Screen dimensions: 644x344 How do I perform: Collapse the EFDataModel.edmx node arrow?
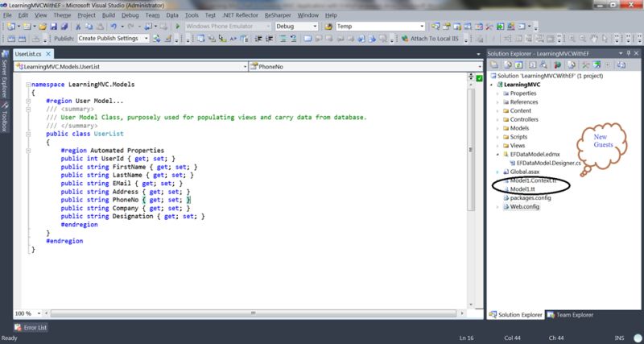click(497, 155)
